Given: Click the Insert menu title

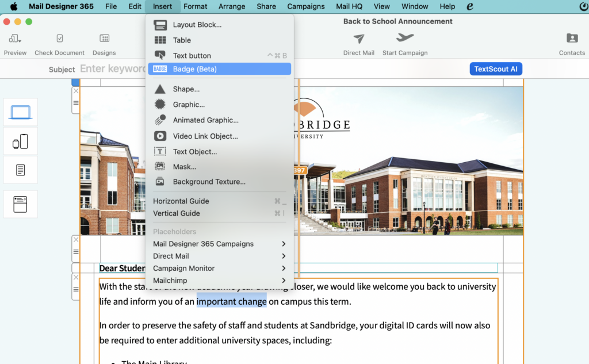Looking at the screenshot, I should click(x=162, y=6).
